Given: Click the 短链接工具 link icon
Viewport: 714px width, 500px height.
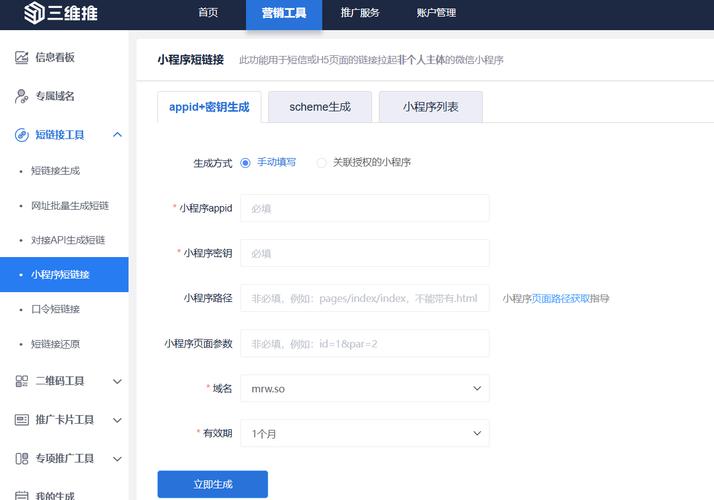Looking at the screenshot, I should point(21,135).
